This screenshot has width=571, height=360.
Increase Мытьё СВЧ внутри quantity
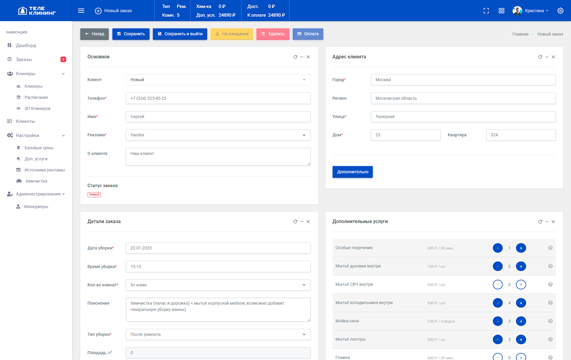[521, 284]
